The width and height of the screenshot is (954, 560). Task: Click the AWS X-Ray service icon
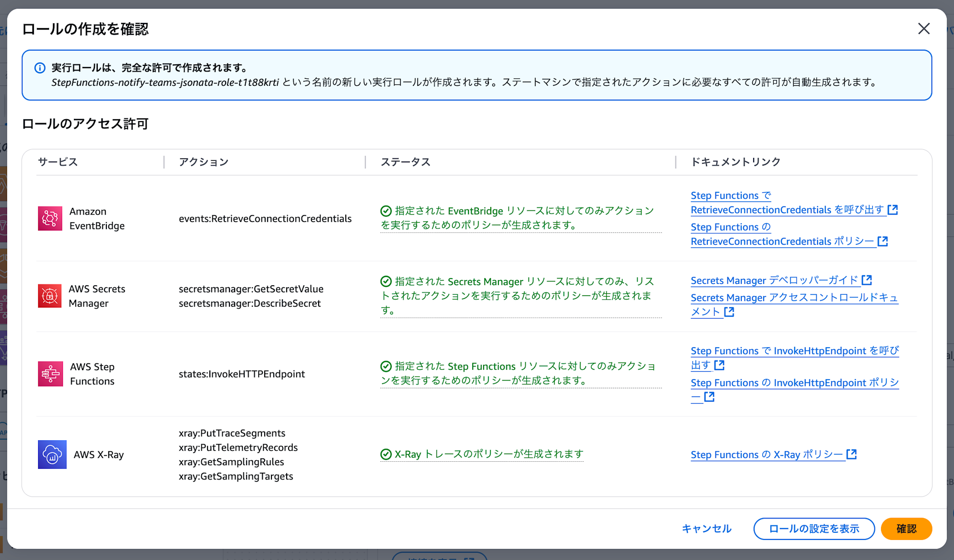(52, 455)
